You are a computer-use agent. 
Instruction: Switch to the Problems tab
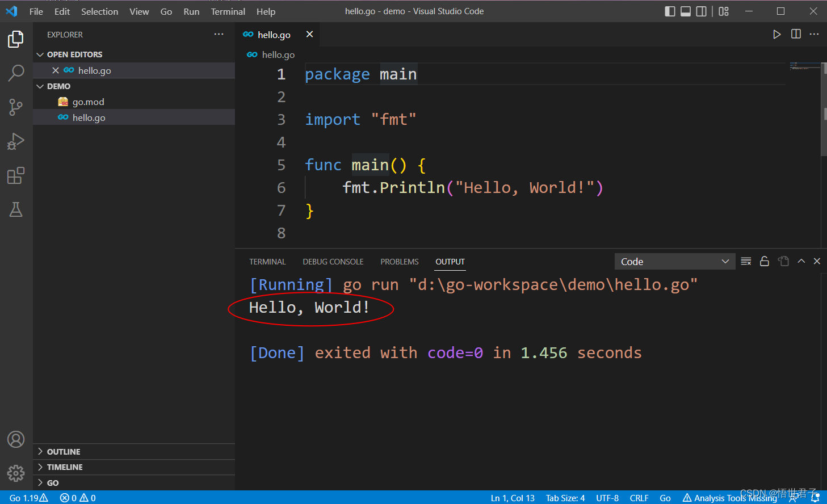(x=399, y=262)
